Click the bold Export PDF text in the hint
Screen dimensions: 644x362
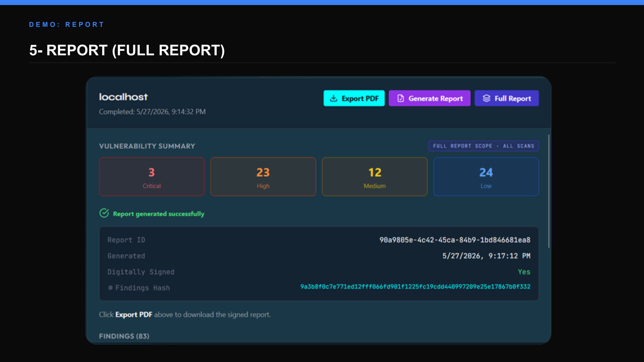tap(134, 315)
